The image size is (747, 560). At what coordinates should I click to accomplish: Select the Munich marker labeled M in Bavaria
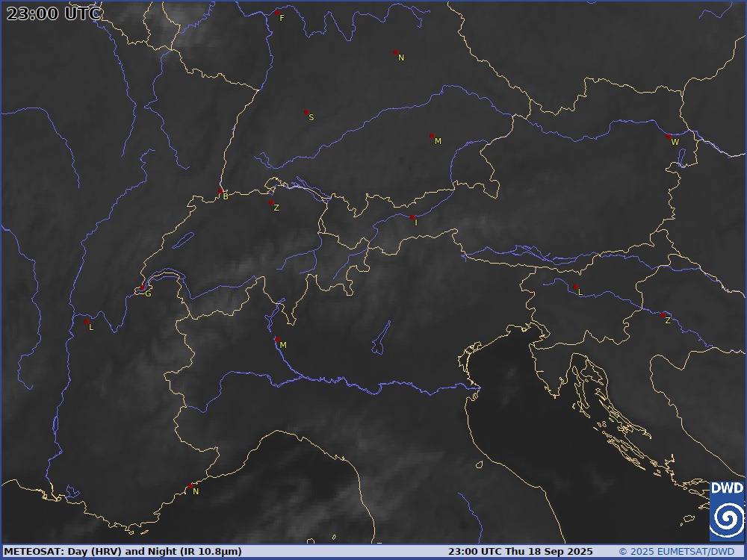click(432, 136)
